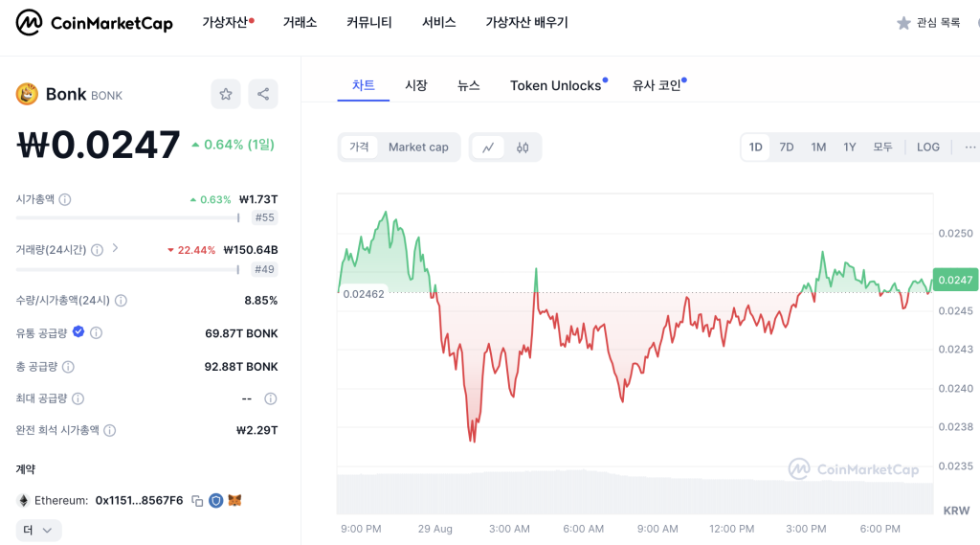Viewport: 980px width, 545px height.
Task: Open the 관심 목록 watchlist link
Action: coord(928,23)
